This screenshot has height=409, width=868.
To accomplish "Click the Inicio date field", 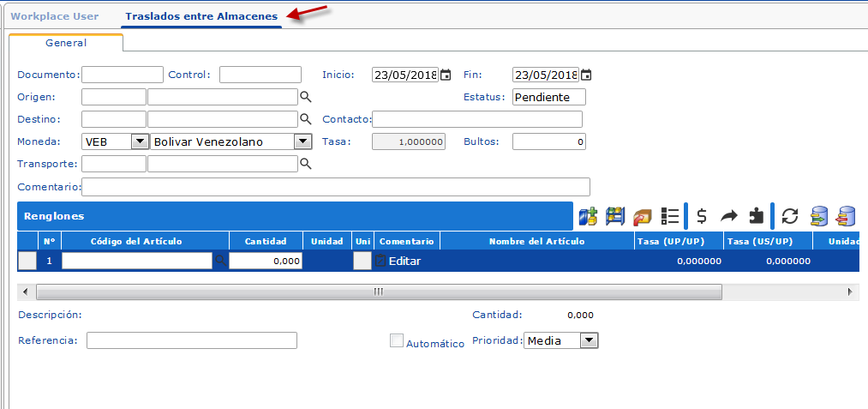I will point(405,75).
